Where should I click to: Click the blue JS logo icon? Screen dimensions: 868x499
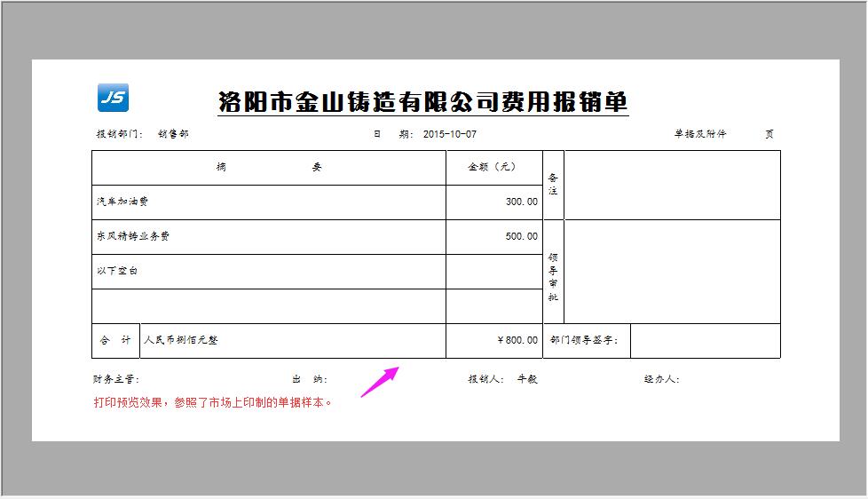(x=113, y=98)
